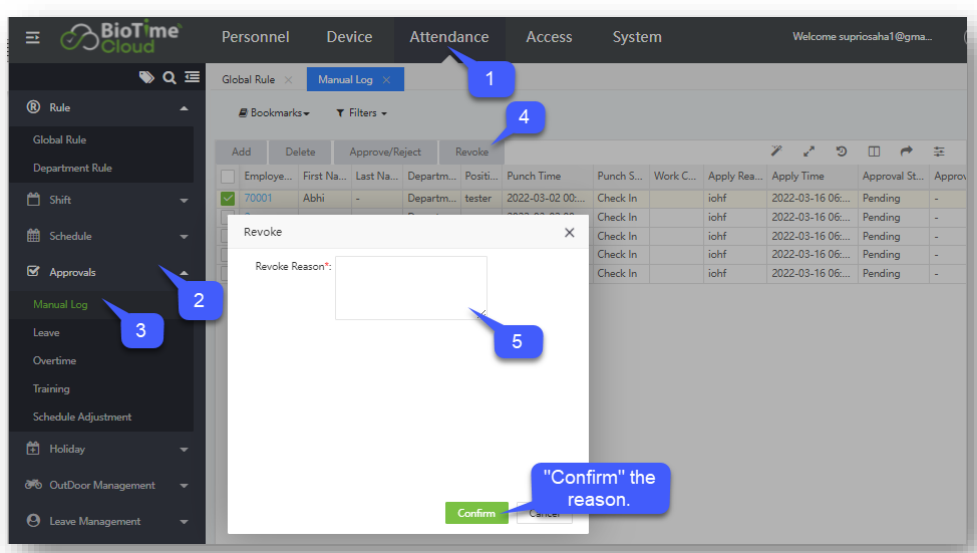Open the Bookmarks dropdown
Viewport: 977px width, 553px height.
(x=274, y=114)
